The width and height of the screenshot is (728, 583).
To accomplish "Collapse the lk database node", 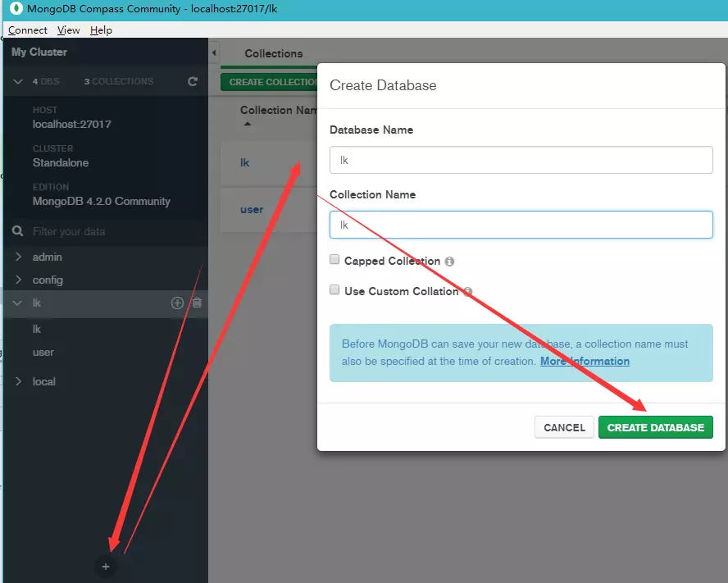I will [18, 303].
